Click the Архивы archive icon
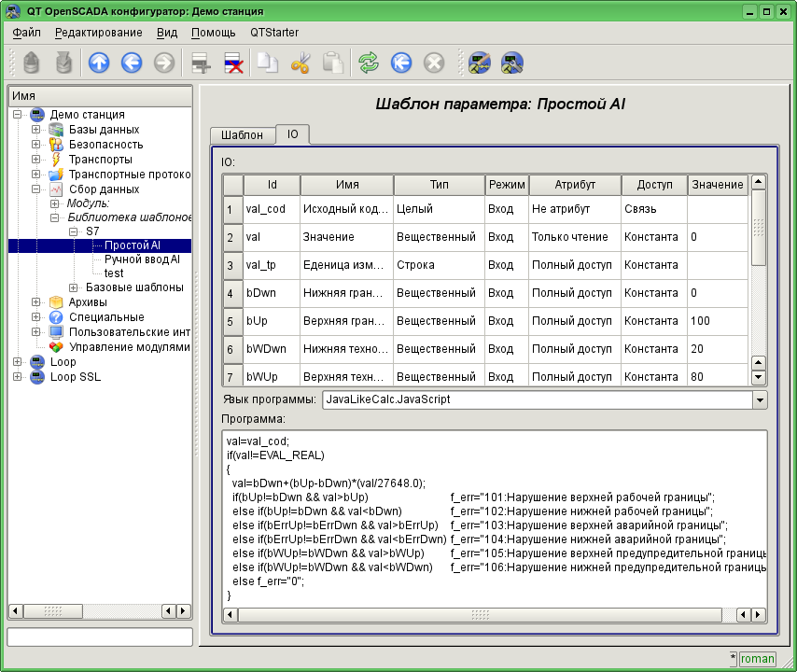Viewport: 797px width, 672px height. [56, 302]
